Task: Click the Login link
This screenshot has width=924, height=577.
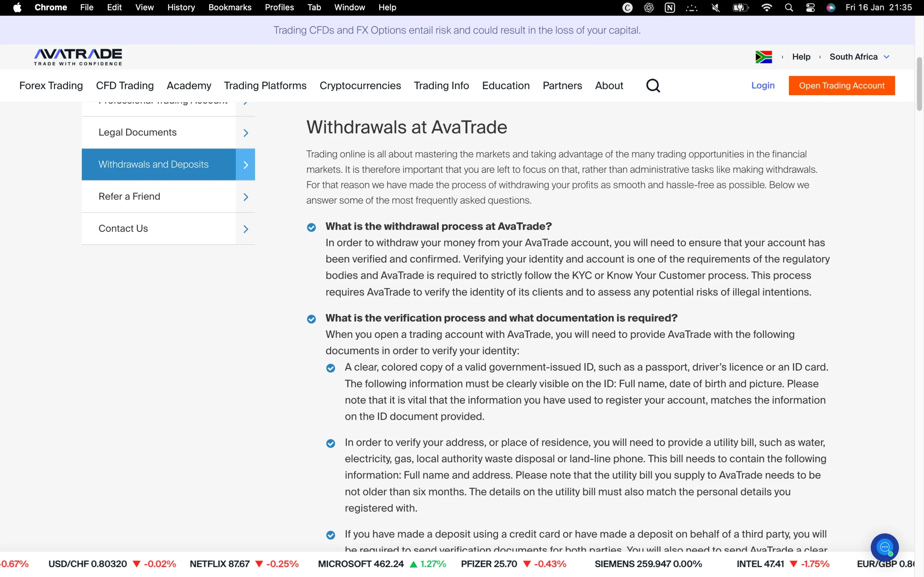Action: point(763,85)
